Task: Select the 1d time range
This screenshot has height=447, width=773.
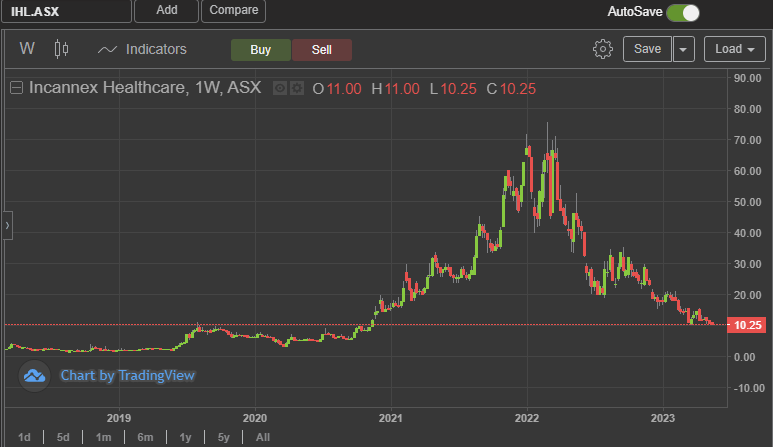Action: tap(24, 437)
